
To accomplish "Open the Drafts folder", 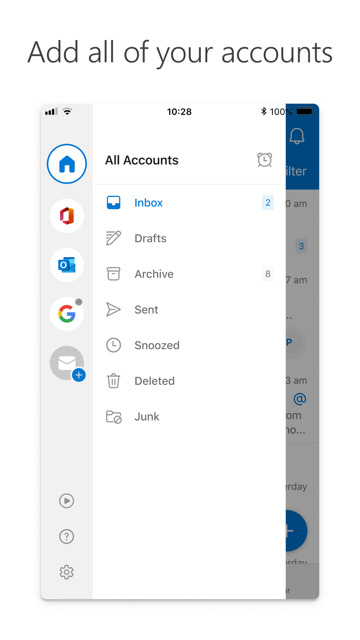I will click(x=189, y=238).
